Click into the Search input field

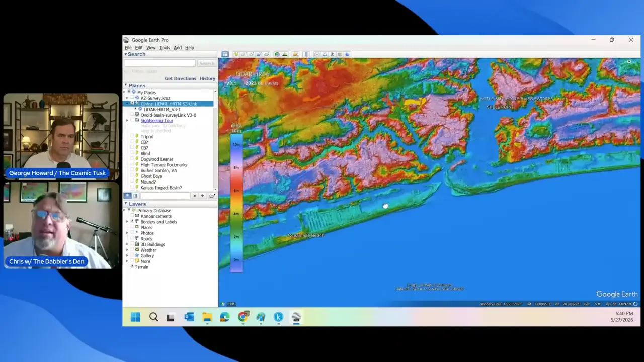tap(160, 63)
